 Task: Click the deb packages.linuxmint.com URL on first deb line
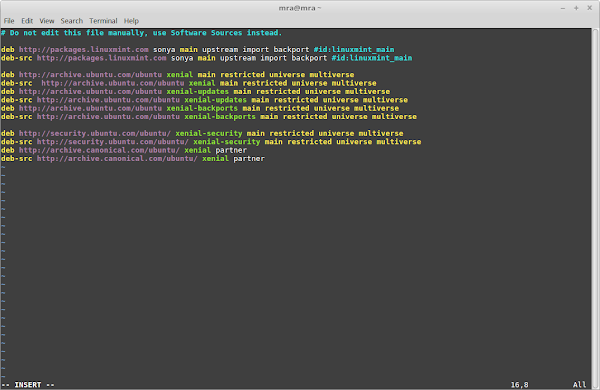[x=84, y=50]
